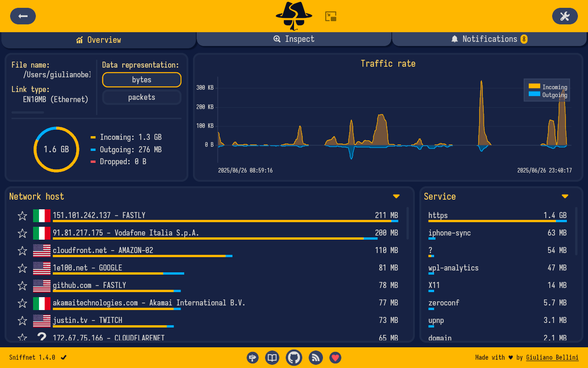Open Sniffnet's GitHub page via the footer icon

(x=294, y=357)
